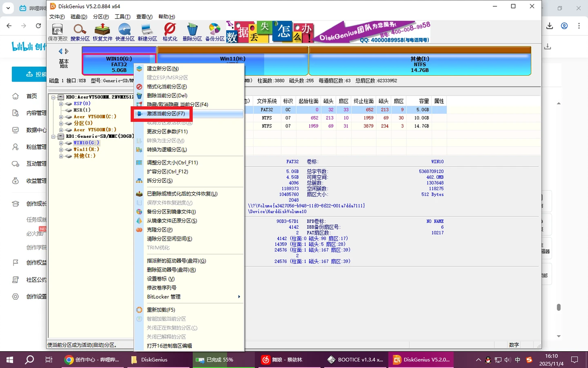Collapse the RD1:Generic-SD/MMC disk tree node
Viewport: 588px width, 368px height.
click(54, 136)
